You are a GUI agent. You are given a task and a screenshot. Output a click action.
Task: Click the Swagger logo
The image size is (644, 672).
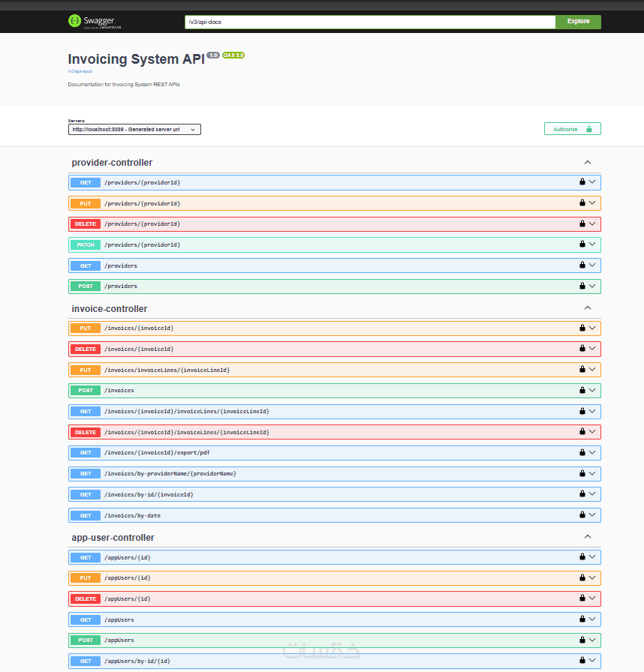tap(95, 22)
